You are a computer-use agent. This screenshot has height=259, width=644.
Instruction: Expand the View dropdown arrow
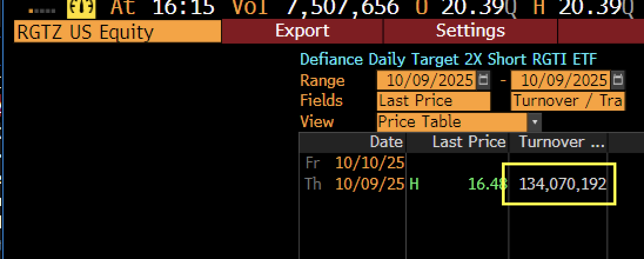(534, 122)
